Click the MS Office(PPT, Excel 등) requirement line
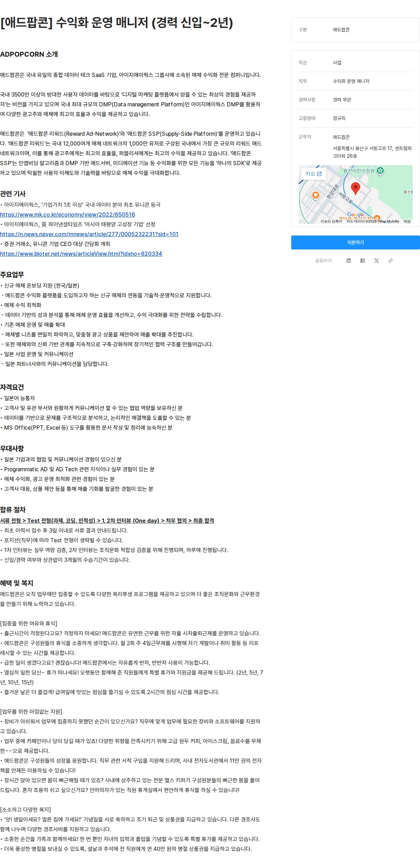The height and width of the screenshot is (868, 420). tap(86, 428)
